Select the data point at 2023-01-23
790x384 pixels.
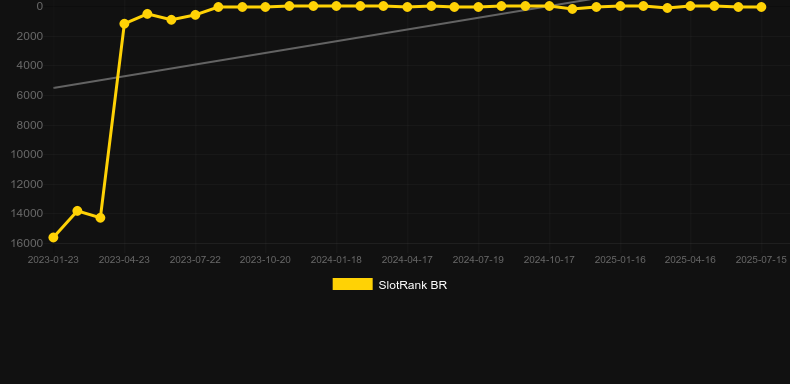[x=53, y=237]
